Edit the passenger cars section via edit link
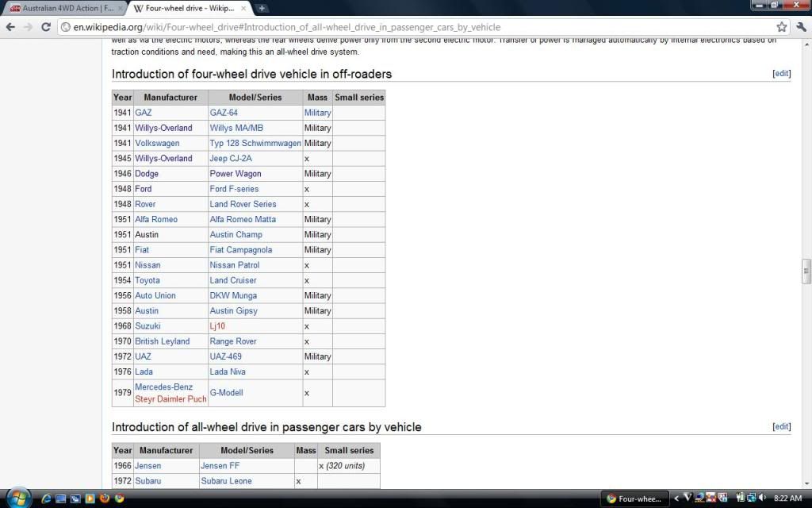The image size is (812, 508). click(x=781, y=426)
